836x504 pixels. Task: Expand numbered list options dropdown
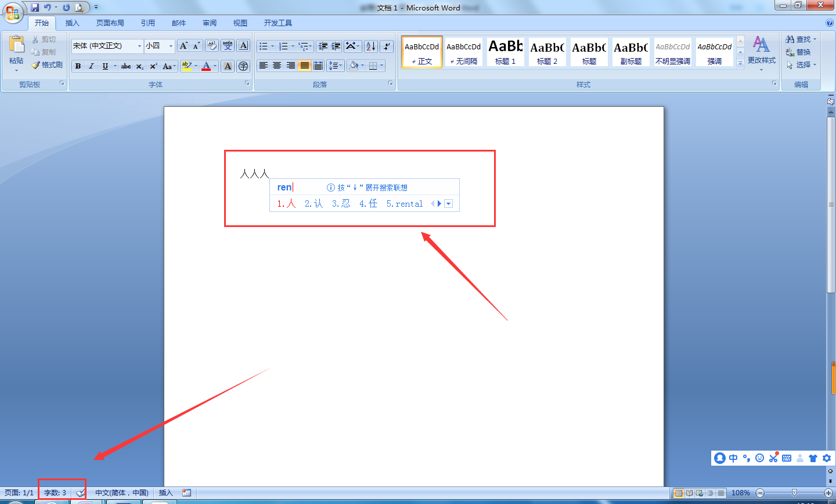(293, 46)
